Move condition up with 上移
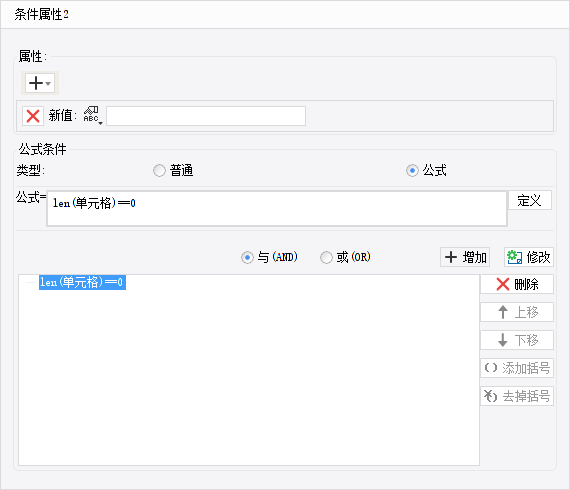570x490 pixels. click(517, 312)
